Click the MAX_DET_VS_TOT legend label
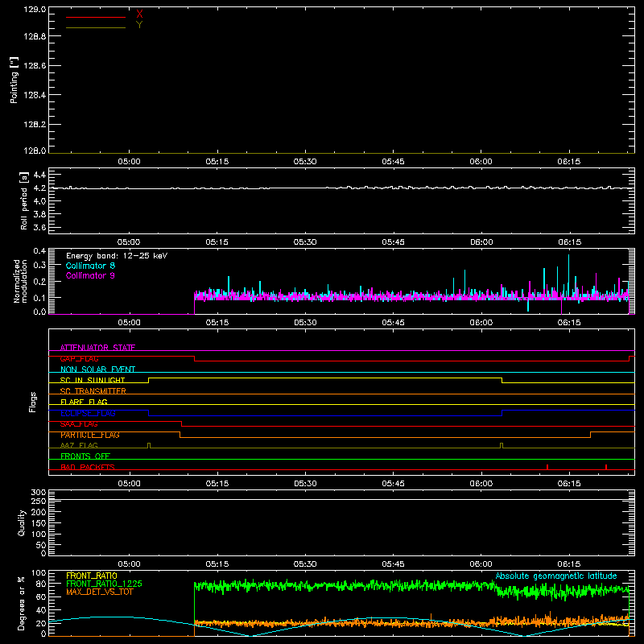The image size is (644, 644). click(100, 592)
